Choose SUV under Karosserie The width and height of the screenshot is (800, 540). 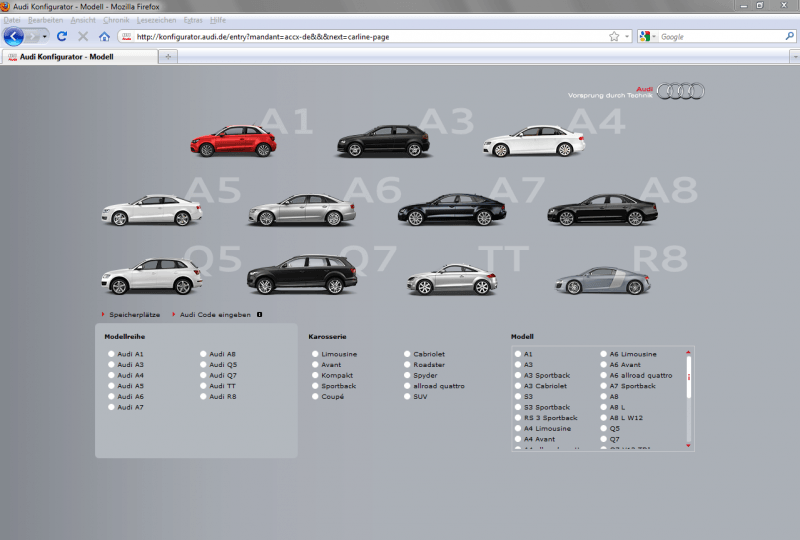[407, 397]
